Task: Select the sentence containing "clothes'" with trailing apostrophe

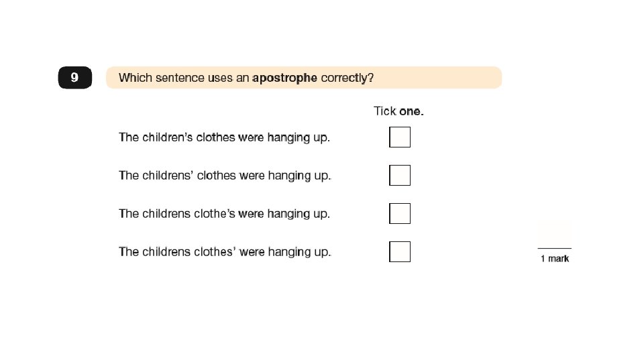Action: pos(224,252)
